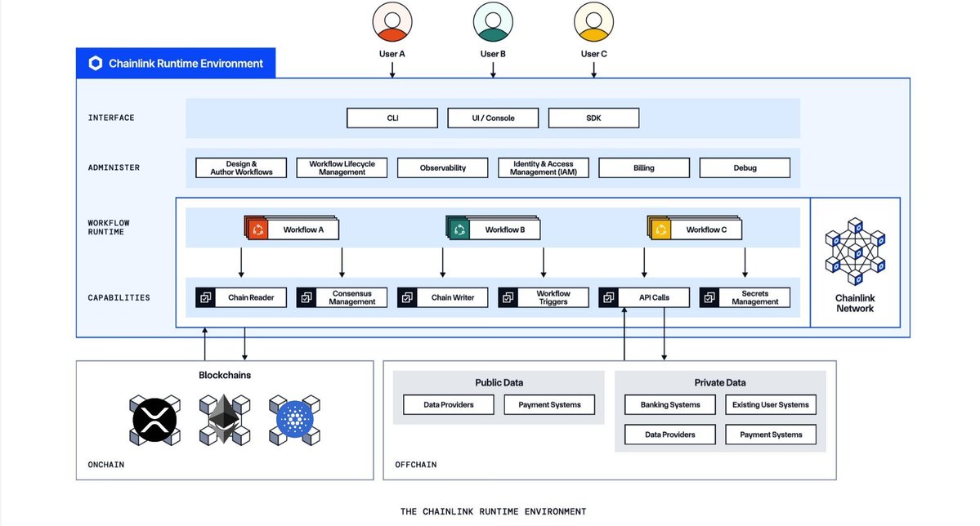The width and height of the screenshot is (980, 526).
Task: Select the SDK interface box
Action: click(x=593, y=118)
